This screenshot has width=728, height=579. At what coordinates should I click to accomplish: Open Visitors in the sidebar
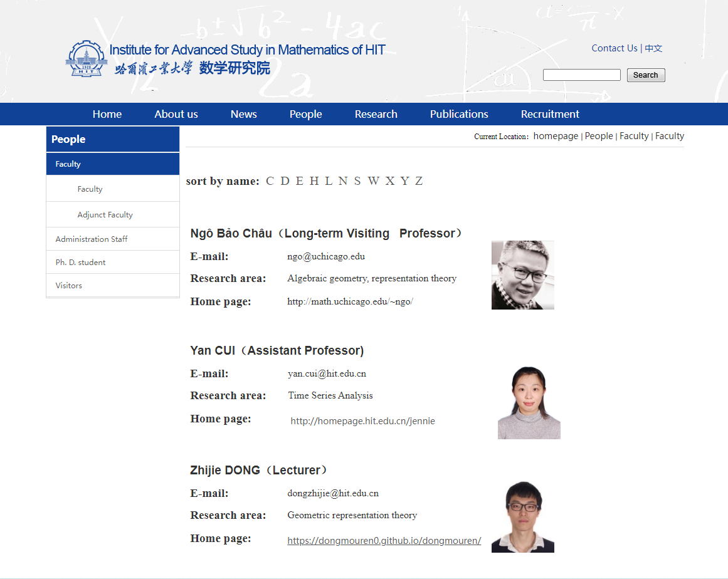point(69,286)
